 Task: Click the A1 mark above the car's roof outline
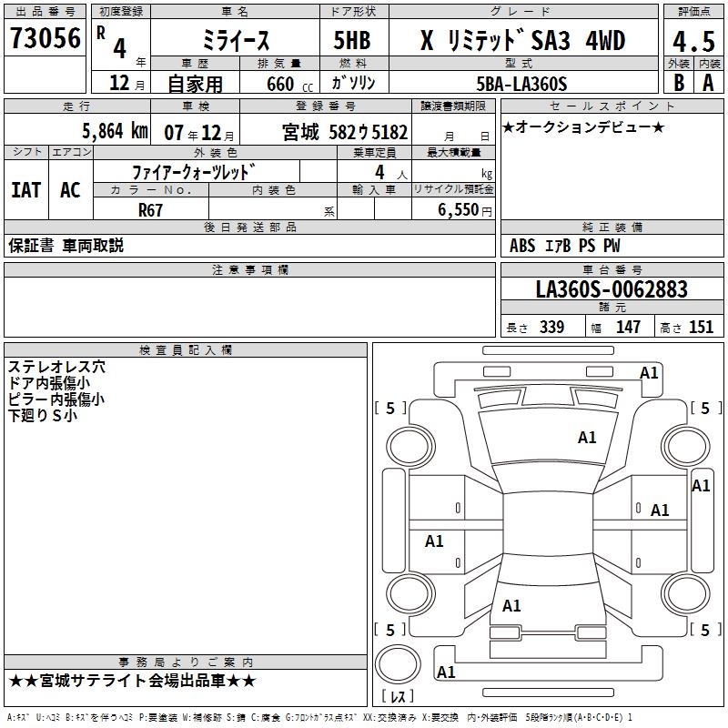click(649, 373)
